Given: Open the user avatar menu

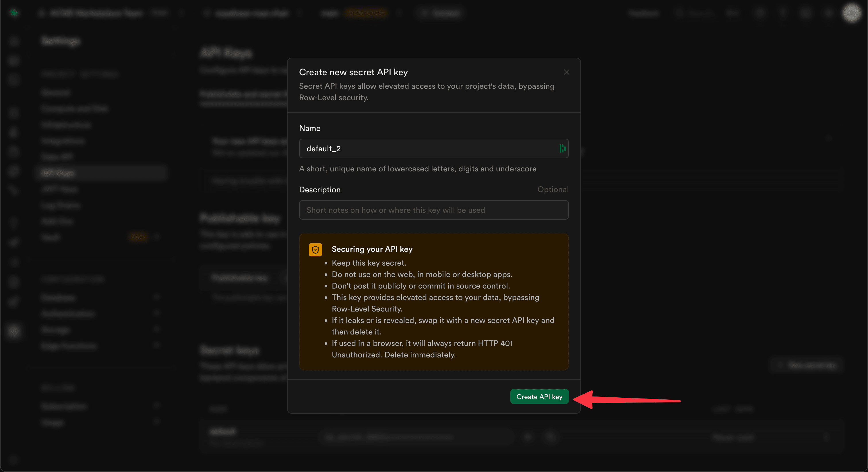Looking at the screenshot, I should [x=851, y=13].
